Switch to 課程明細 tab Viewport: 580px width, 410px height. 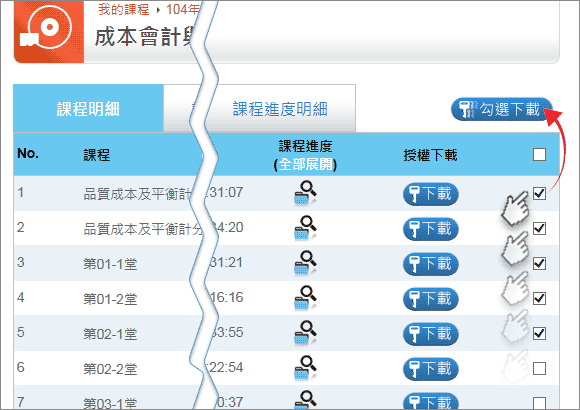[88, 108]
